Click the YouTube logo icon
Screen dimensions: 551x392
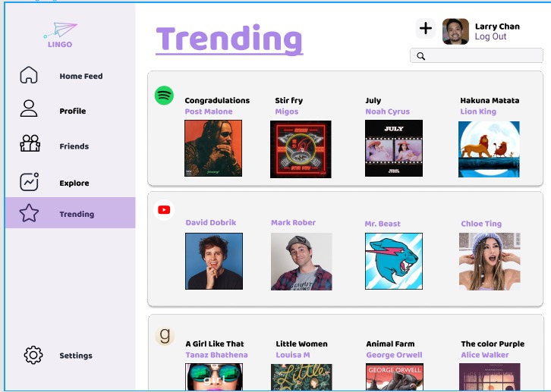pos(164,210)
